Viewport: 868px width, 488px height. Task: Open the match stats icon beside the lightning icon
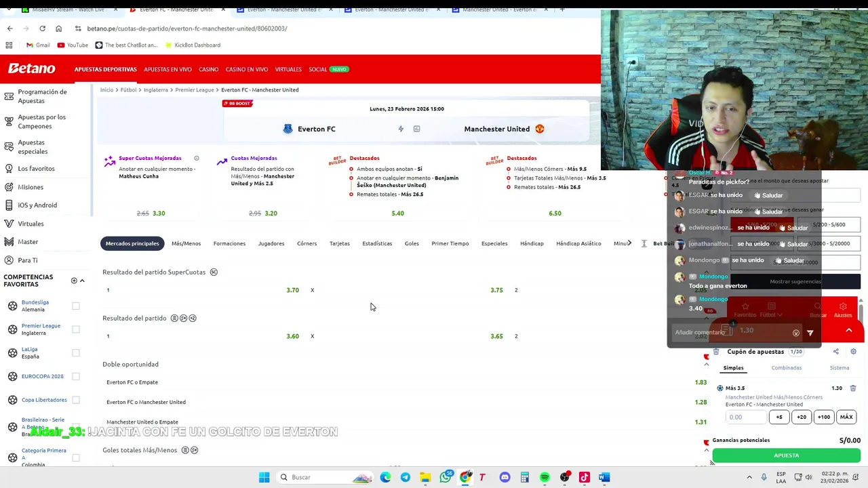(x=416, y=129)
